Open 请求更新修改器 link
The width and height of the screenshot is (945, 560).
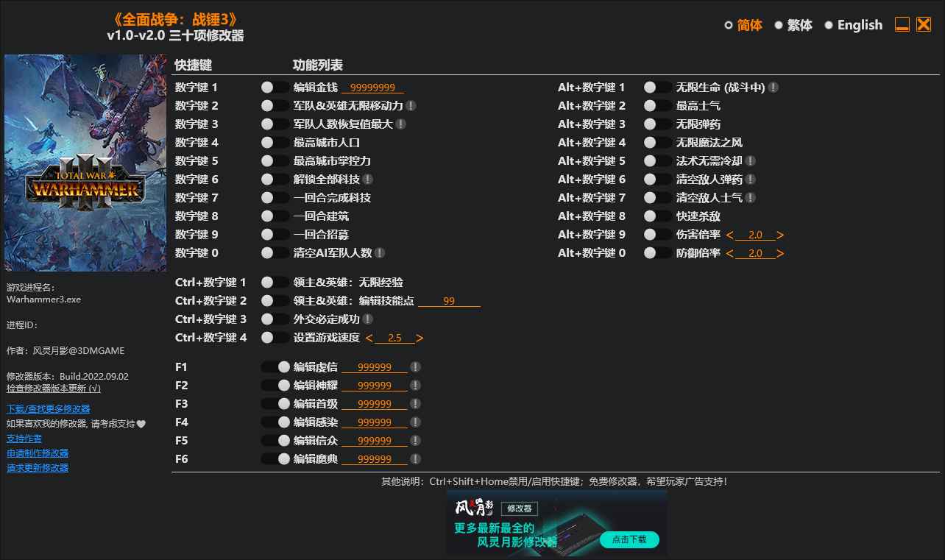click(x=38, y=468)
